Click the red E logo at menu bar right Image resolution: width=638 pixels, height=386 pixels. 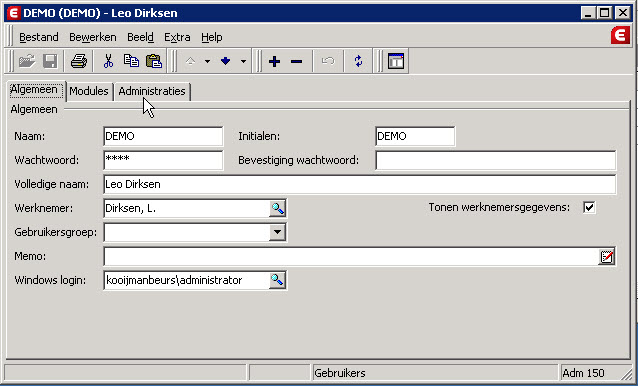[620, 36]
